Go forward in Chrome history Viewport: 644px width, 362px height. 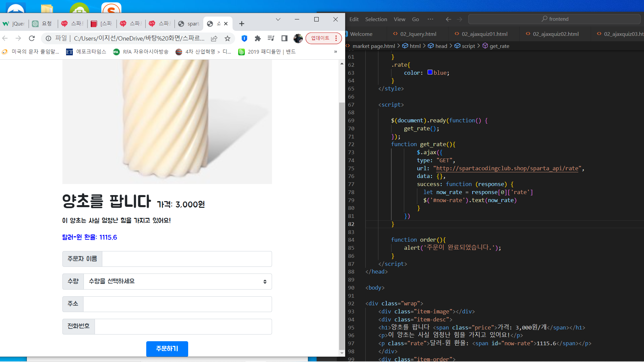click(18, 39)
